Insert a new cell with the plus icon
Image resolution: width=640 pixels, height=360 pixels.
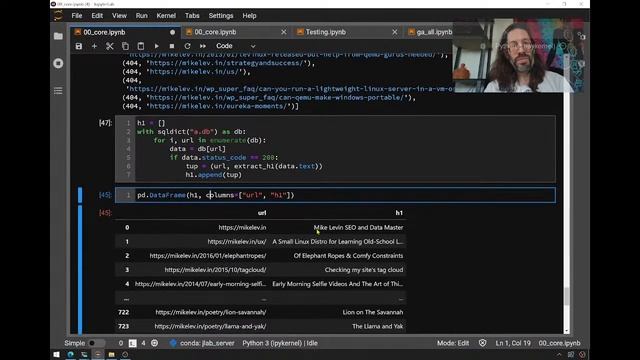94,46
